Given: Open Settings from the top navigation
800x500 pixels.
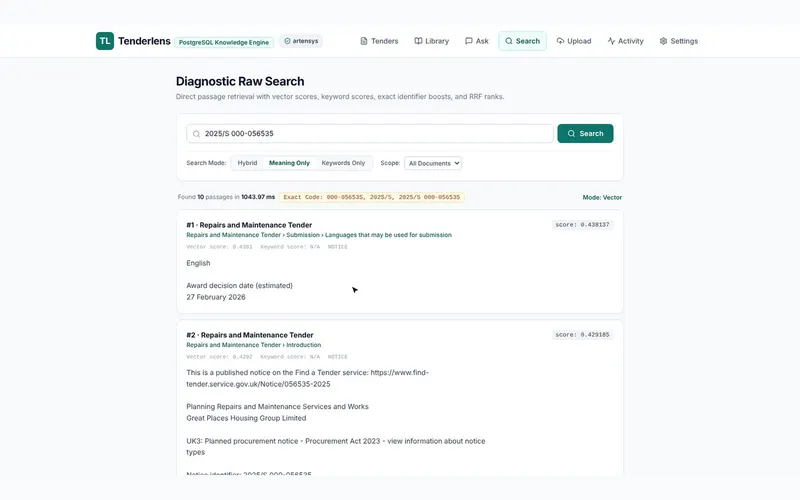Looking at the screenshot, I should [x=679, y=41].
